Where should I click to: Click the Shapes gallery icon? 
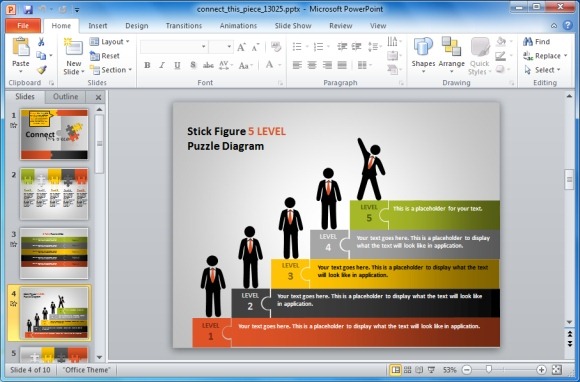423,48
